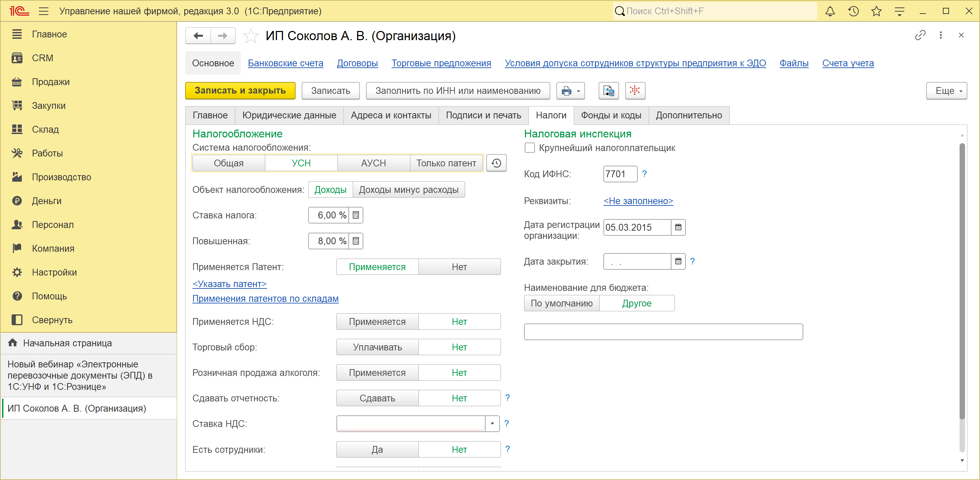Select Только патент taxation system
This screenshot has width=980, height=480.
pos(446,163)
